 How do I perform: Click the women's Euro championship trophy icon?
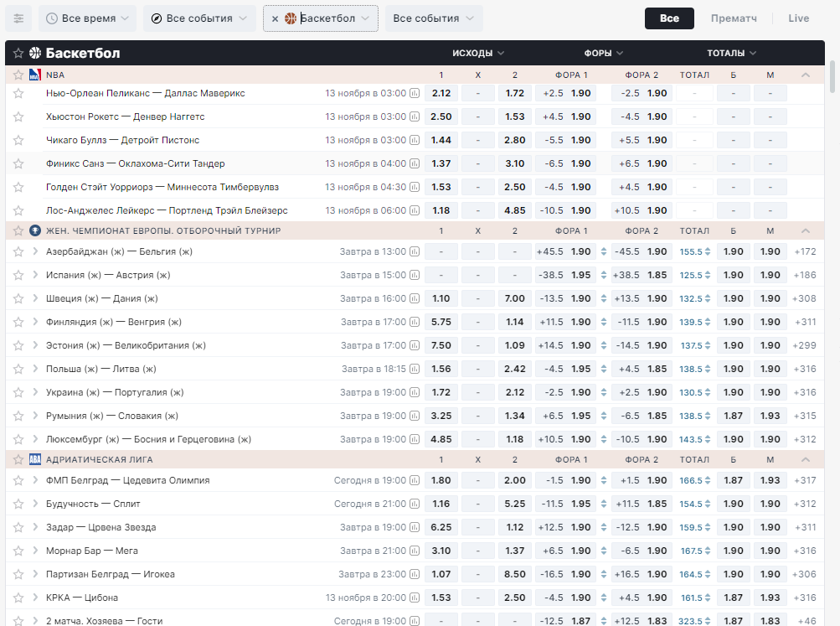point(35,231)
